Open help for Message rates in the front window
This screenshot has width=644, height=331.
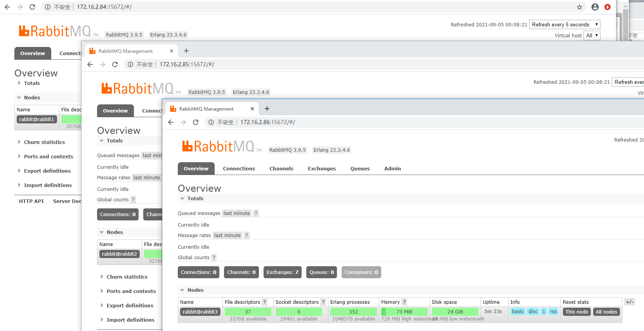(x=246, y=236)
